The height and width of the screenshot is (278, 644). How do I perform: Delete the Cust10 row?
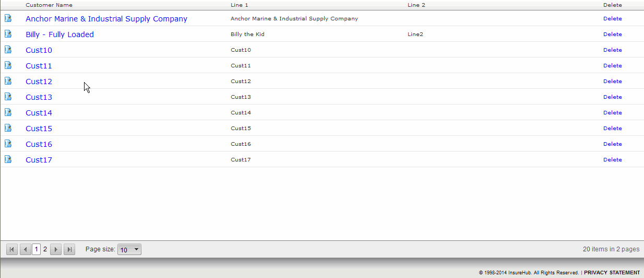click(613, 50)
